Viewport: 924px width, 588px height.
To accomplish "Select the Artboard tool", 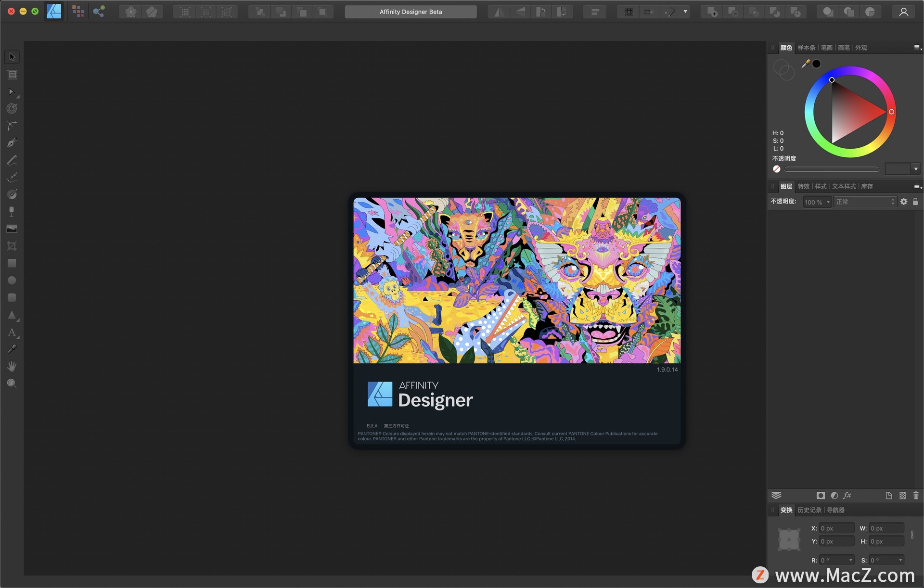I will tap(12, 74).
